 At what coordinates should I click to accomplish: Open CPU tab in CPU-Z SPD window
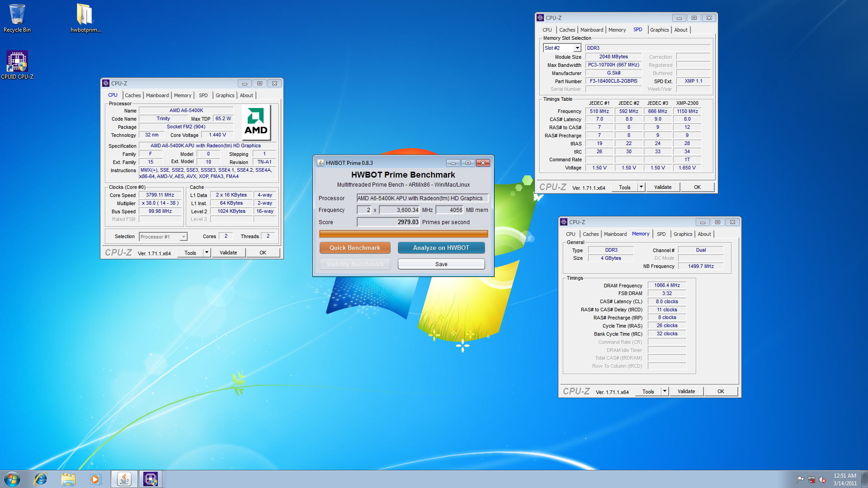pos(547,30)
